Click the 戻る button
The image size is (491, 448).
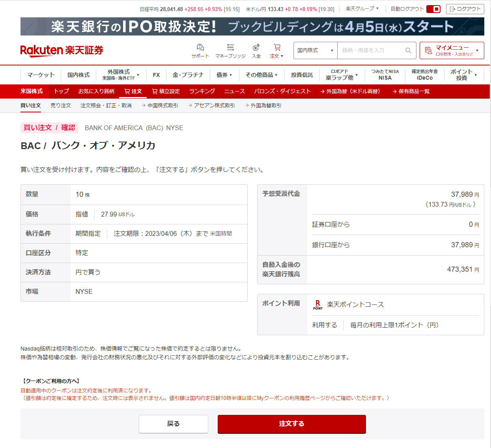point(173,424)
